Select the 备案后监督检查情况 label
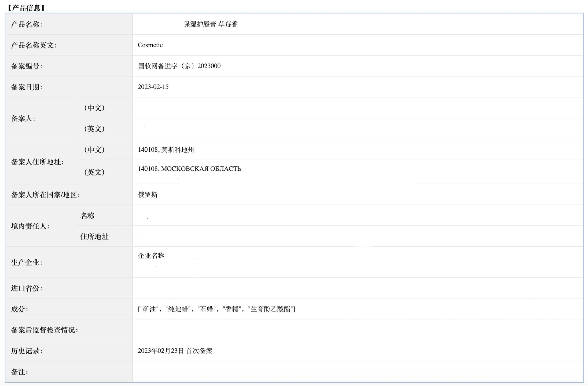This screenshot has width=588, height=386. coord(45,330)
